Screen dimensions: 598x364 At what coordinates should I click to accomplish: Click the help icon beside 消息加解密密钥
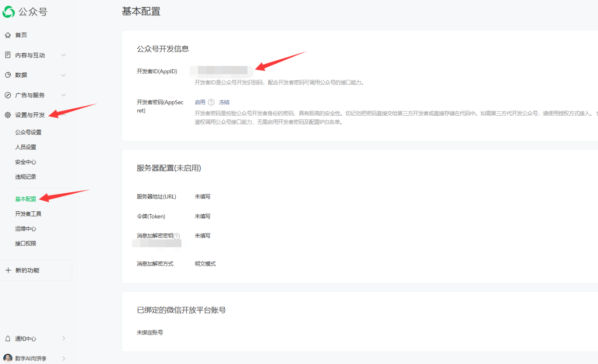click(x=177, y=236)
